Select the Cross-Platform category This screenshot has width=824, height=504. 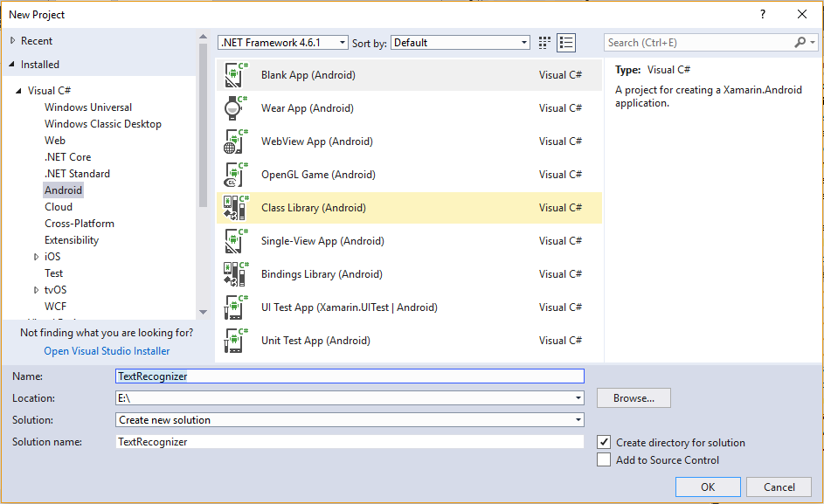(x=80, y=223)
